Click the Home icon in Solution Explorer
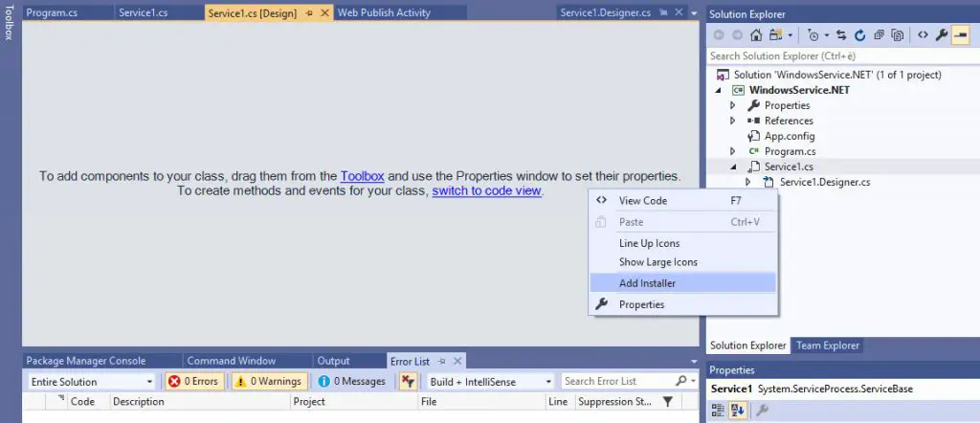The height and width of the screenshot is (423, 980). click(x=756, y=35)
